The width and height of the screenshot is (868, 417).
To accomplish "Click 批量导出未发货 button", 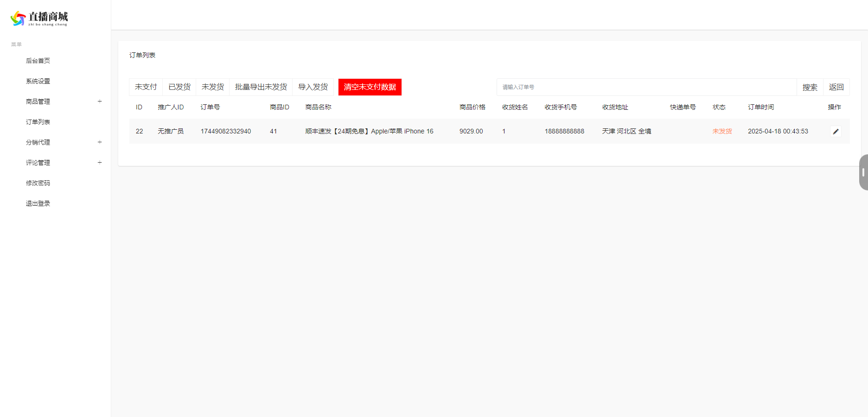I will click(261, 87).
